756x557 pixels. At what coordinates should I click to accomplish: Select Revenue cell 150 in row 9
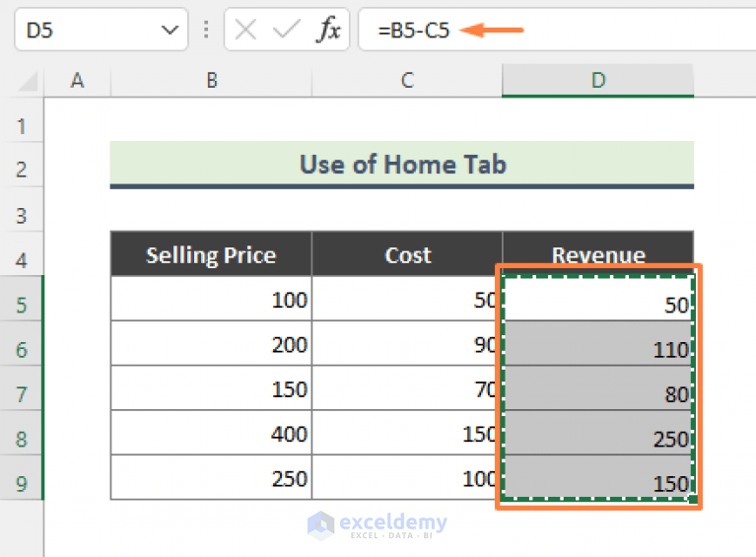coord(598,477)
